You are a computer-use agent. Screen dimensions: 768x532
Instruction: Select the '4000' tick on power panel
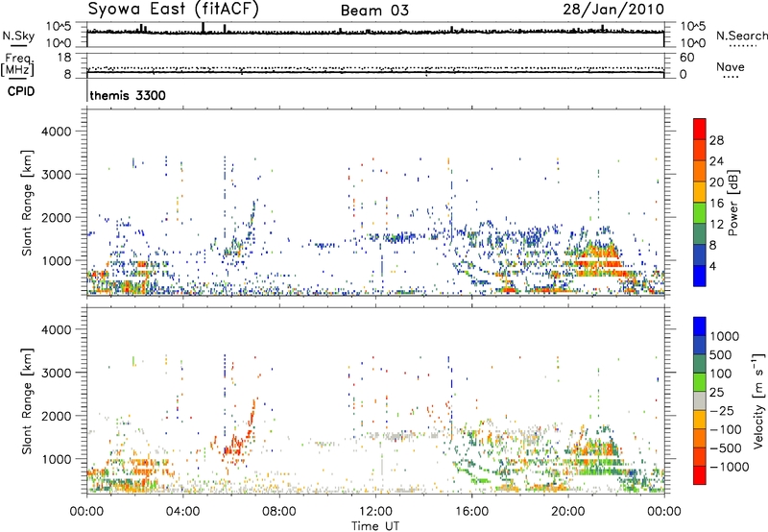coord(56,132)
